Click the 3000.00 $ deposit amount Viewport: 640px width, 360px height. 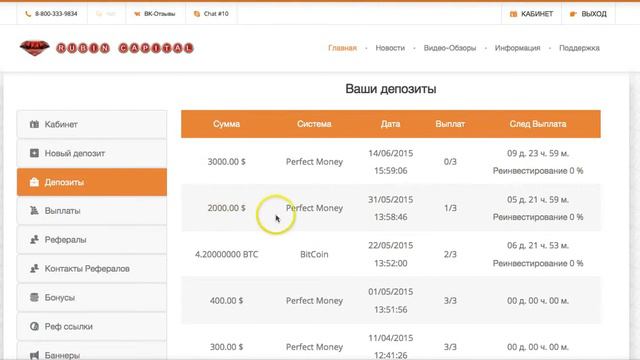click(227, 162)
